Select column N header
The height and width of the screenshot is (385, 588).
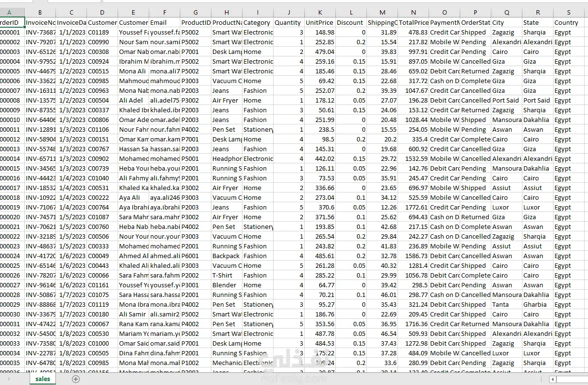coord(414,12)
